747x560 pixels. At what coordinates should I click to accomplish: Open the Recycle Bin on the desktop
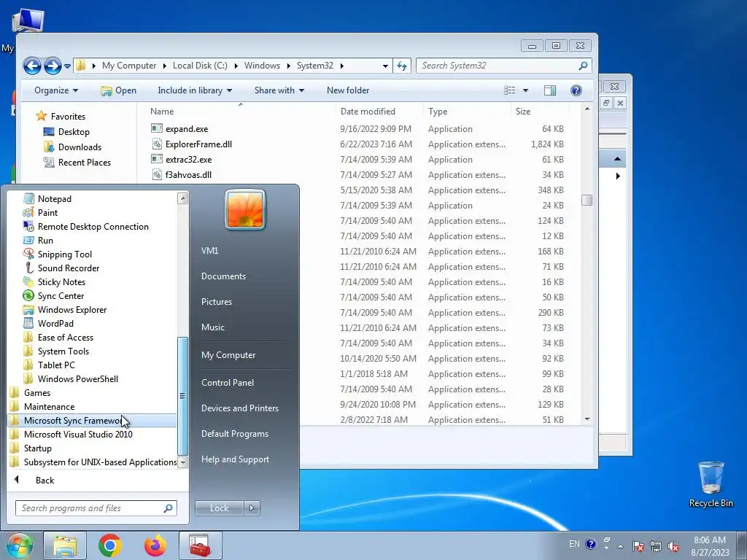click(x=711, y=484)
